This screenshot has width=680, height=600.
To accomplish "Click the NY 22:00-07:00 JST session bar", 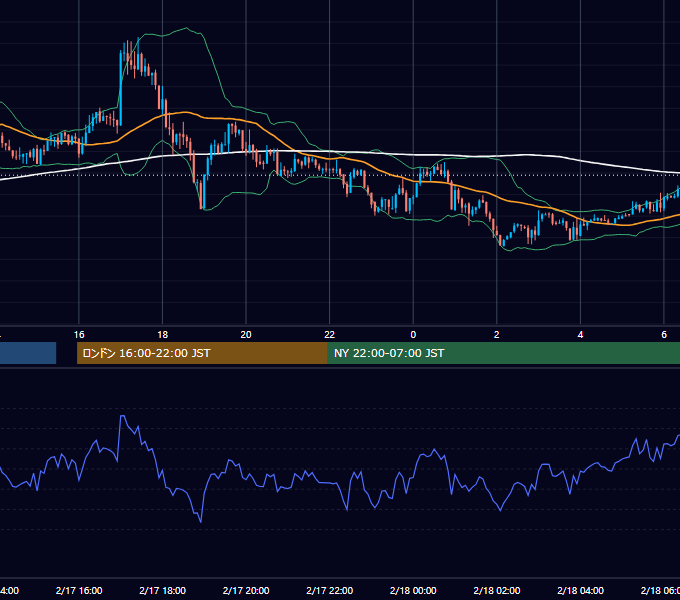I will point(503,353).
